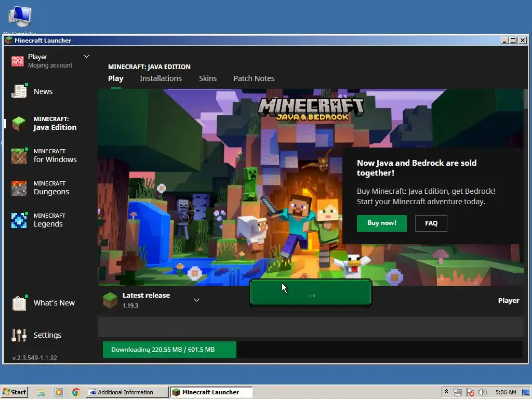Click Minecraft Launcher taskbar button
The height and width of the screenshot is (399, 532).
click(x=211, y=392)
